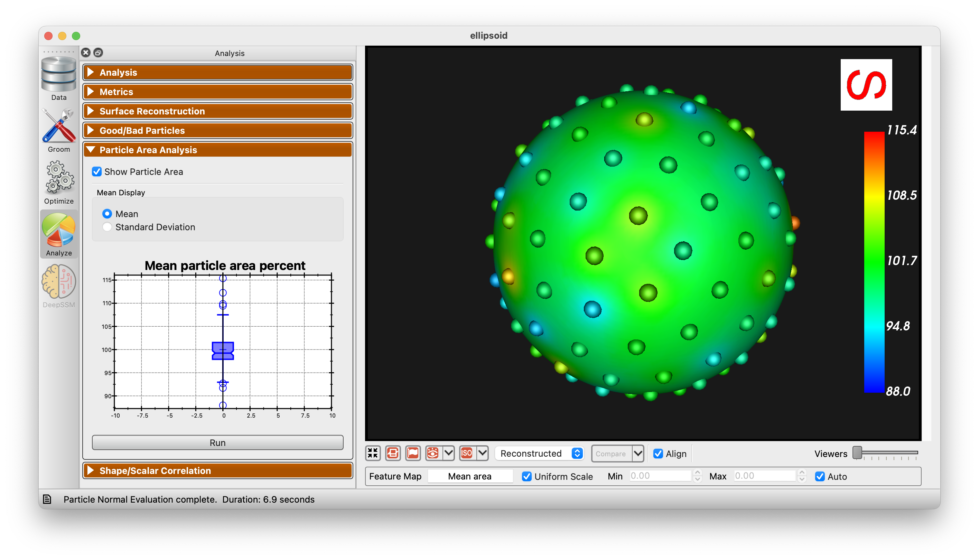Open the Groom module
Image resolution: width=979 pixels, height=560 pixels.
click(59, 130)
